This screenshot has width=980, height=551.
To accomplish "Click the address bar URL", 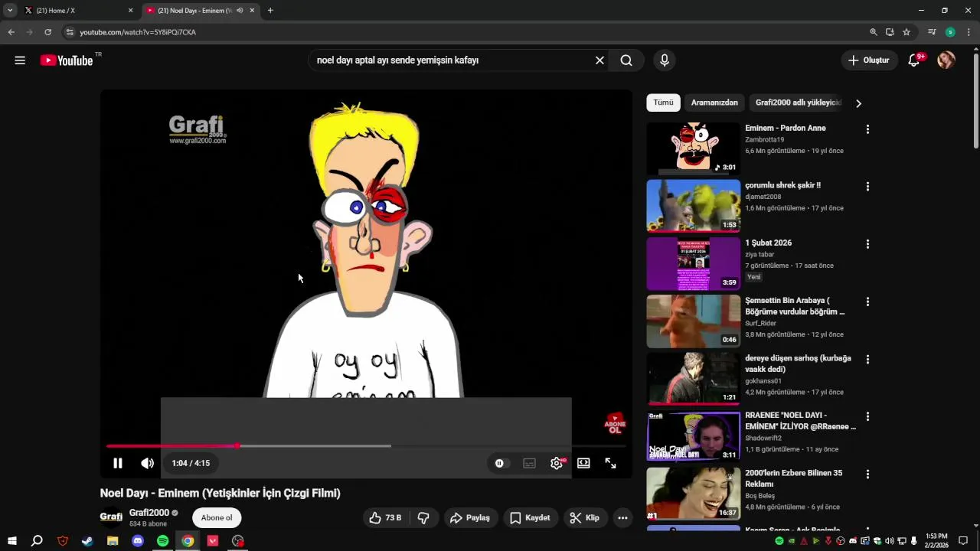I will [x=138, y=32].
